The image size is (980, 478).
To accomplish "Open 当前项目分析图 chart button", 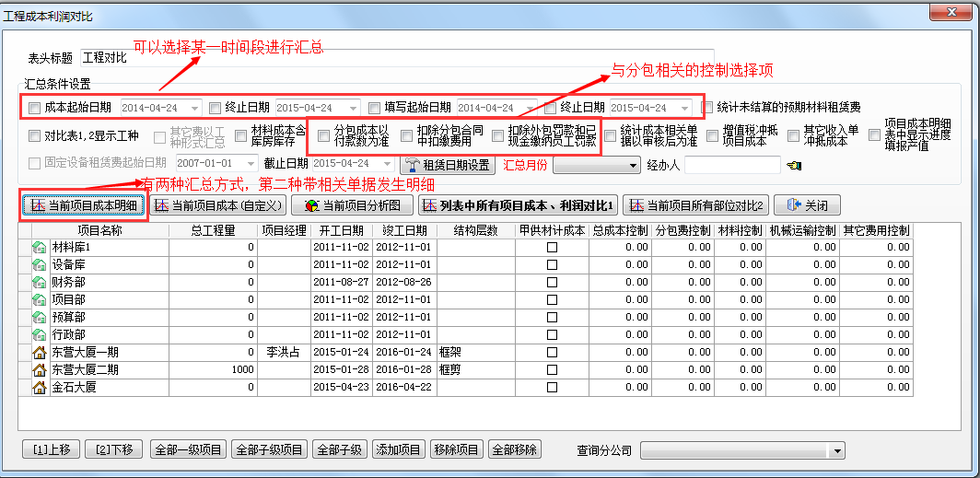I will click(x=353, y=205).
